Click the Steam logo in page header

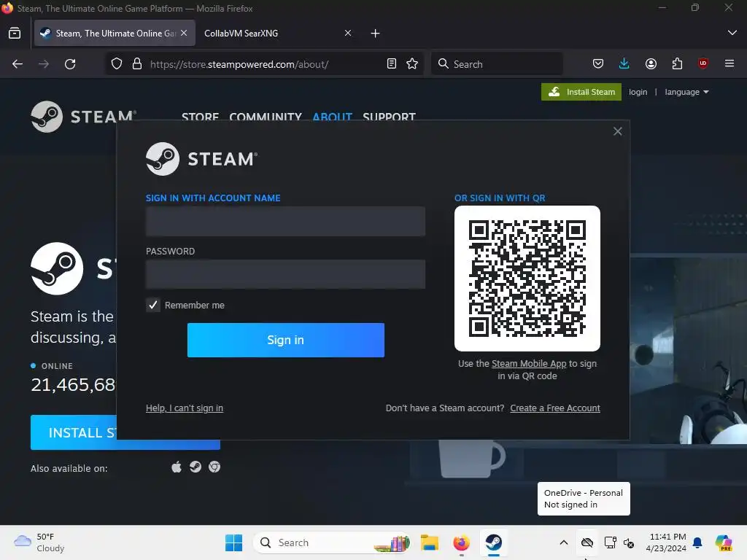pyautogui.click(x=84, y=117)
